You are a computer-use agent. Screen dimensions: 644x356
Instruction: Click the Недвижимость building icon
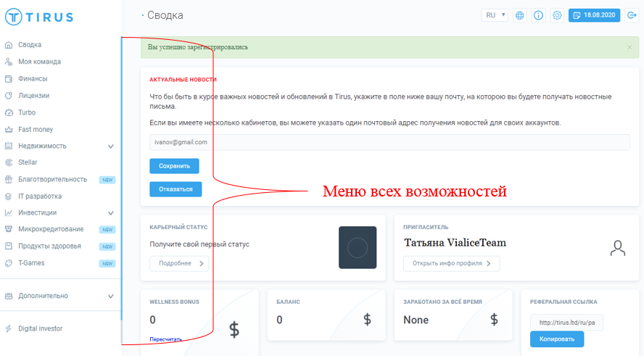9,146
